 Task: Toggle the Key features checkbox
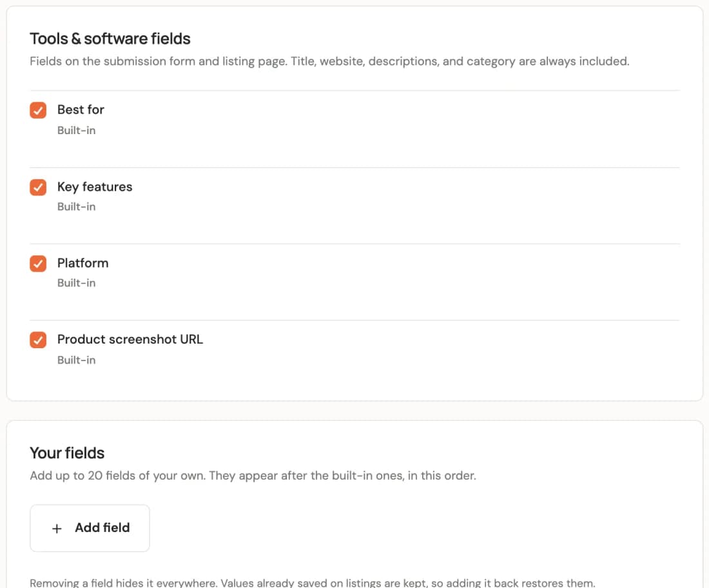point(38,187)
